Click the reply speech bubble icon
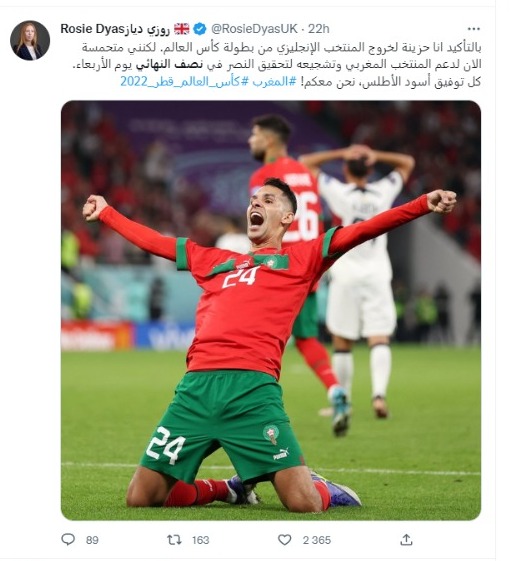This screenshot has height=561, width=512. (68, 539)
